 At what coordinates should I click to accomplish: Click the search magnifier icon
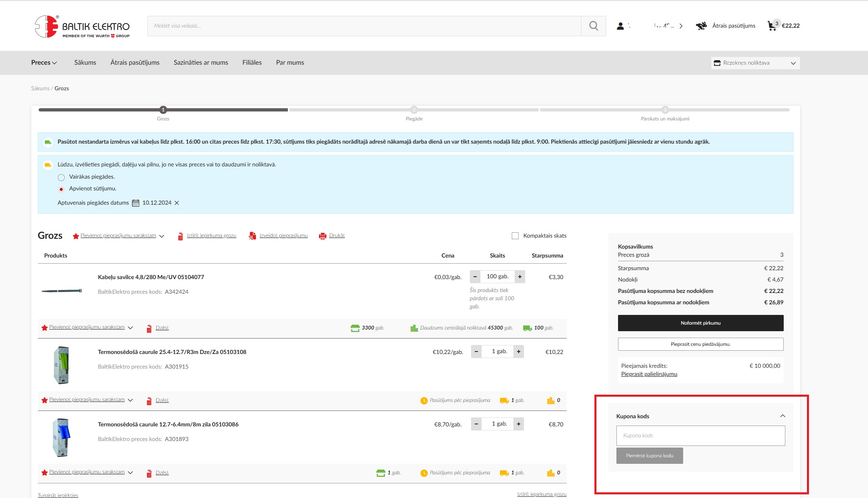coord(593,26)
